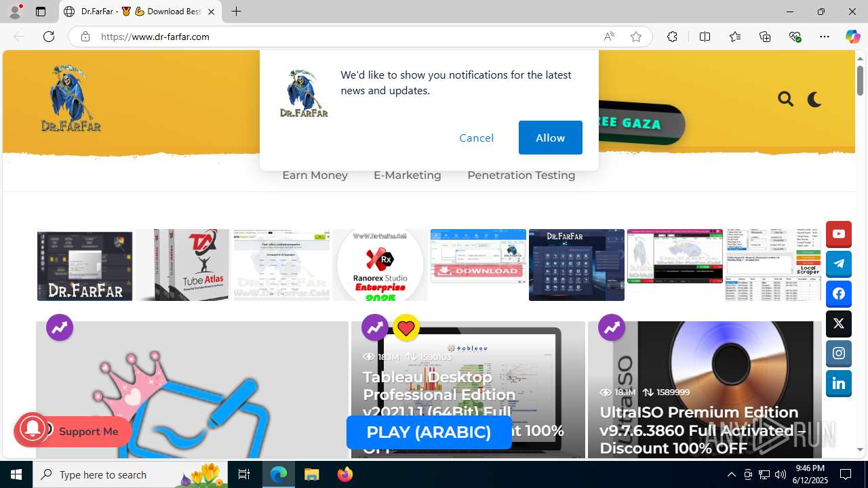The height and width of the screenshot is (488, 868).
Task: Click the Dr.FarFar site logo
Action: pyautogui.click(x=71, y=98)
